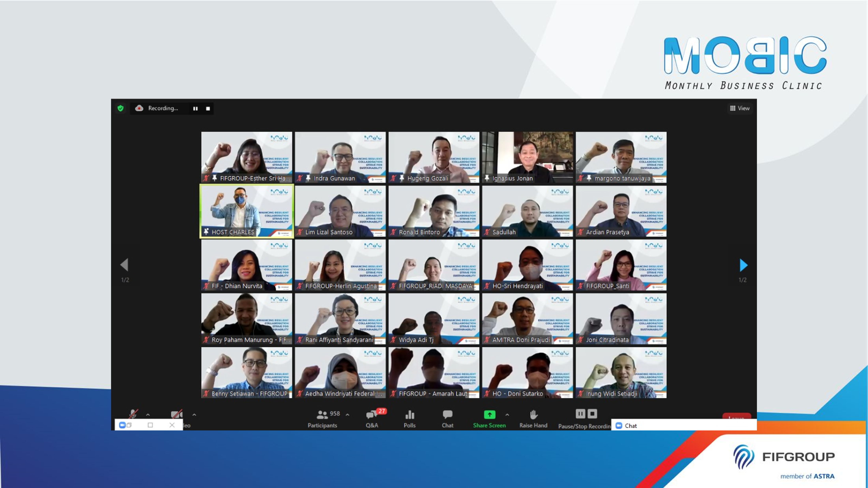Screen dimensions: 868x488
Task: Open Chat from the toolbar
Action: point(447,419)
